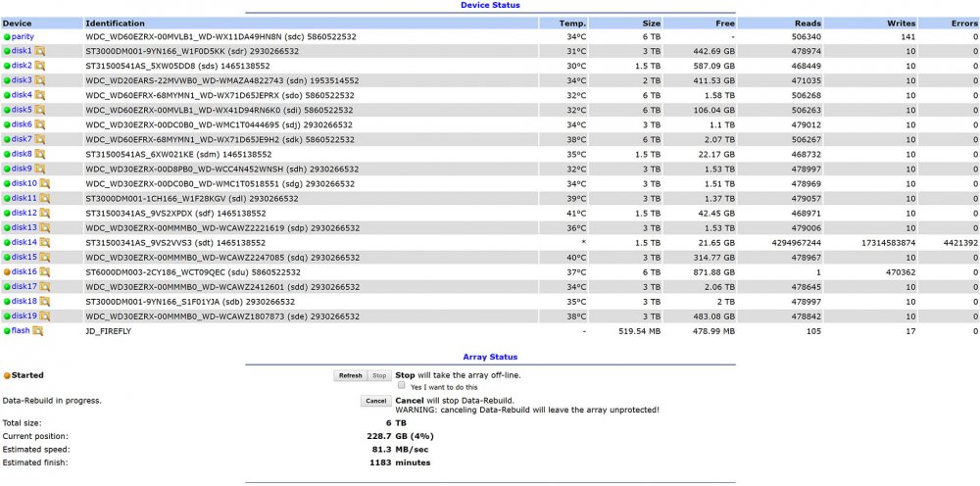Select estimated speed 81.3 MB/sec
The width and height of the screenshot is (980, 486).
pos(400,449)
